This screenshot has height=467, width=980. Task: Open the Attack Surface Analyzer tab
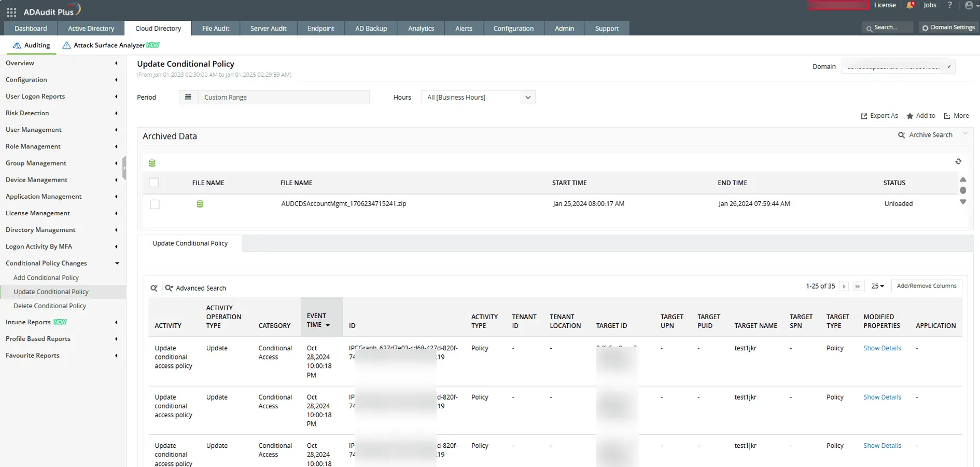[110, 45]
